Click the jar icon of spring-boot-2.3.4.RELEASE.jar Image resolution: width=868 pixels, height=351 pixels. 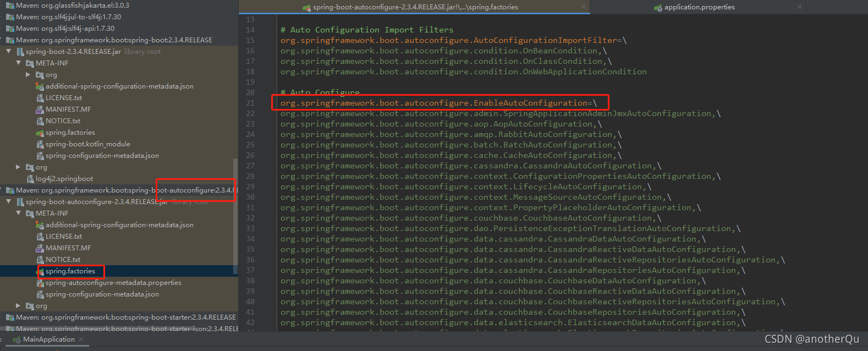point(20,51)
